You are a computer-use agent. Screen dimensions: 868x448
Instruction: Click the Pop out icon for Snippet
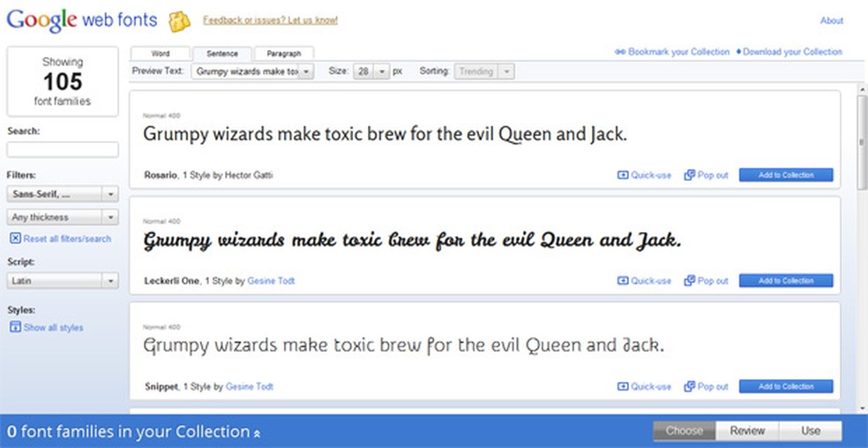coord(689,386)
